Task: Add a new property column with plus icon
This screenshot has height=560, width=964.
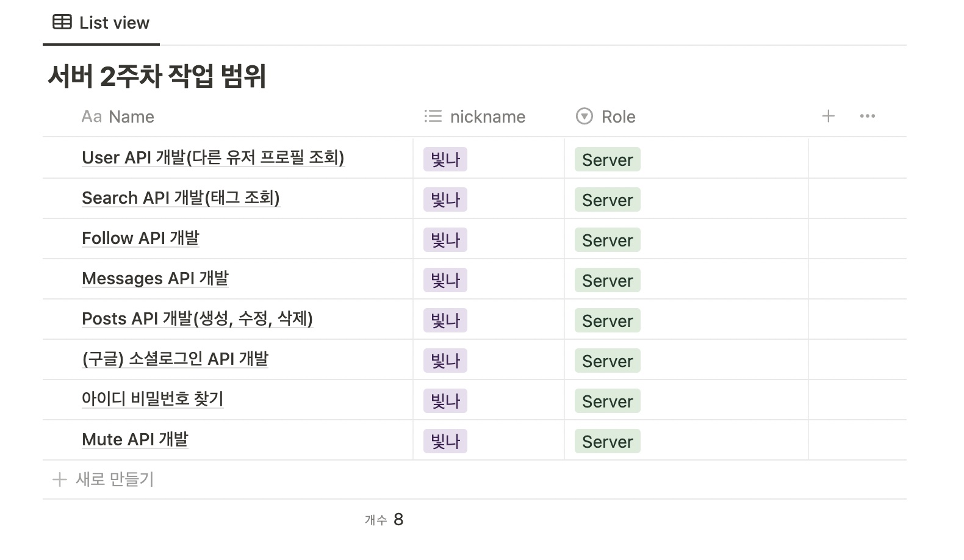Action: point(828,116)
